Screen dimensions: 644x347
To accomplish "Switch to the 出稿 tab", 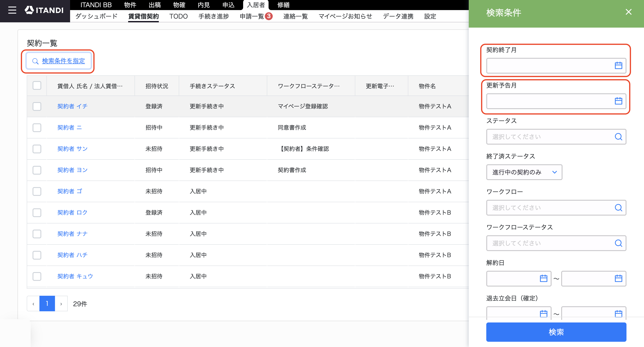I will click(154, 5).
